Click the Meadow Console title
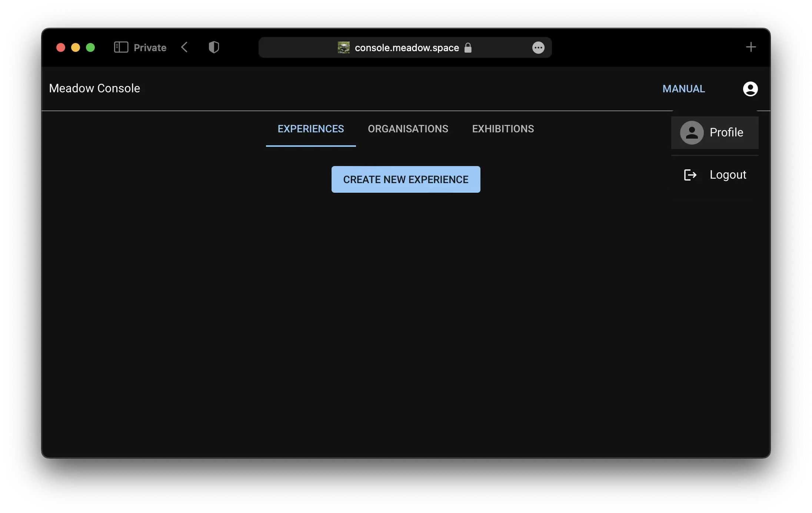Screen dimensions: 812x513 (94, 89)
